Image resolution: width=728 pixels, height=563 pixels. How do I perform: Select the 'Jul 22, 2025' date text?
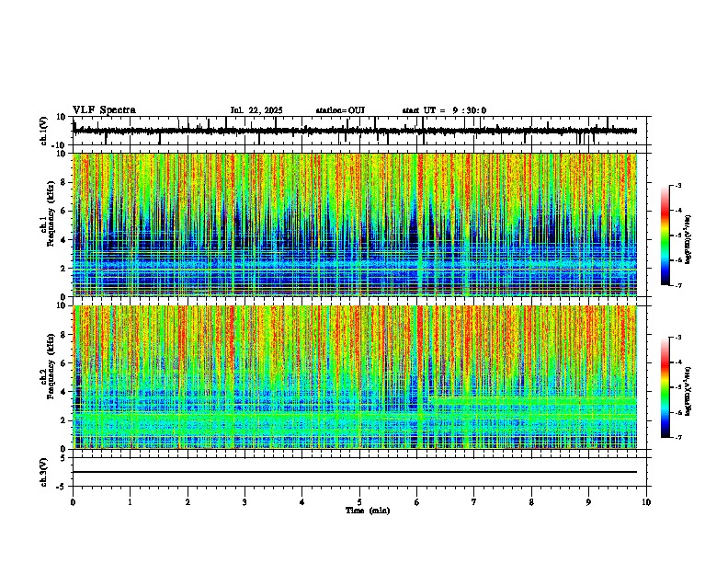(x=256, y=110)
